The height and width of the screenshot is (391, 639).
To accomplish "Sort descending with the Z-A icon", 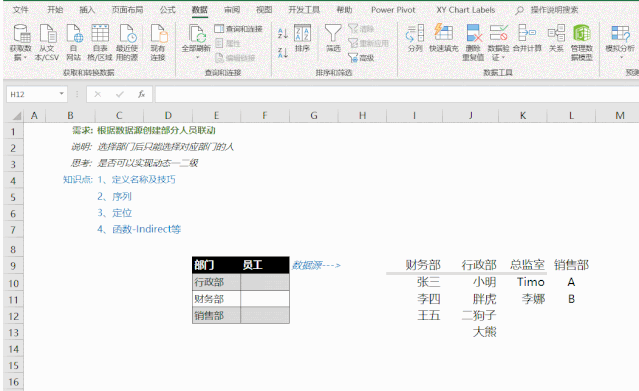I will pyautogui.click(x=282, y=53).
